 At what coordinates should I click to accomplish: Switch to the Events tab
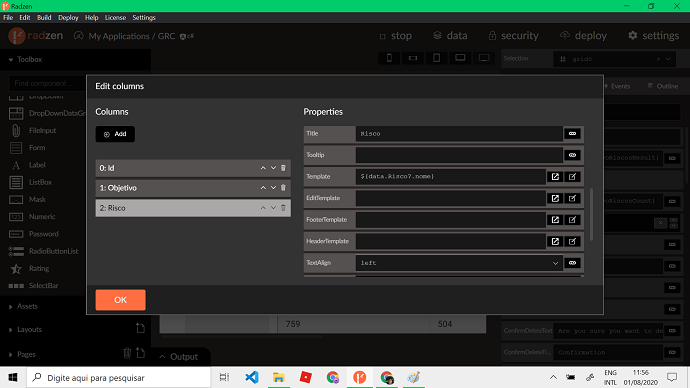(x=617, y=86)
